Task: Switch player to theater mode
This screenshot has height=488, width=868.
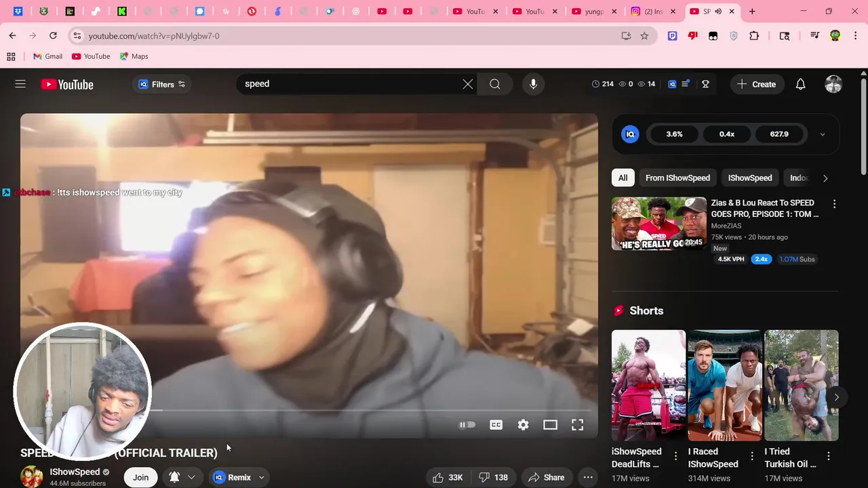Action: (550, 425)
